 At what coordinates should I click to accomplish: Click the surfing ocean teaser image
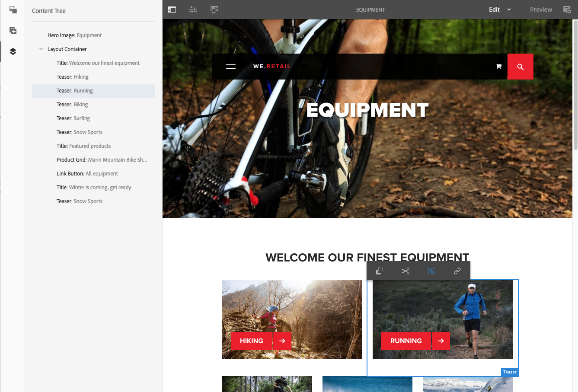(x=367, y=384)
